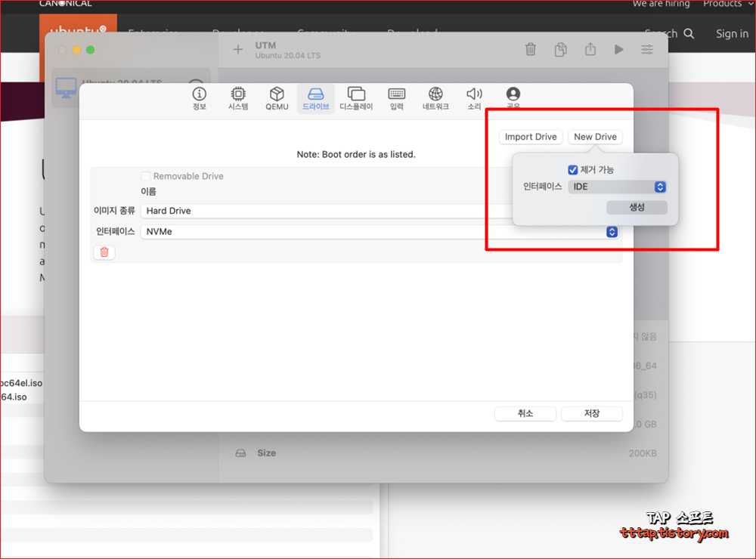The image size is (756, 559).
Task: Click clone VM icon in UTM toolbar
Action: (x=560, y=50)
